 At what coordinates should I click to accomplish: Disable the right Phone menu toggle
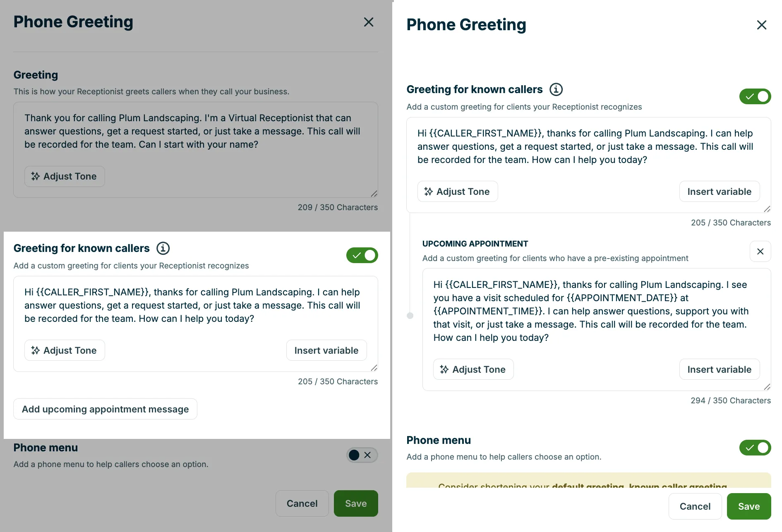755,448
